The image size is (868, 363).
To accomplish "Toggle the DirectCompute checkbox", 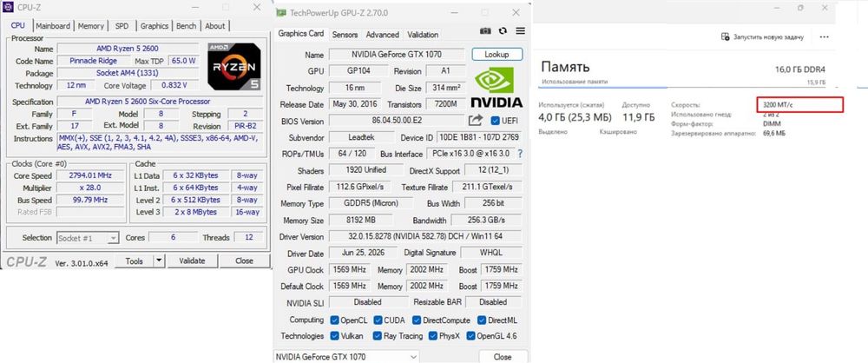I will [x=417, y=320].
